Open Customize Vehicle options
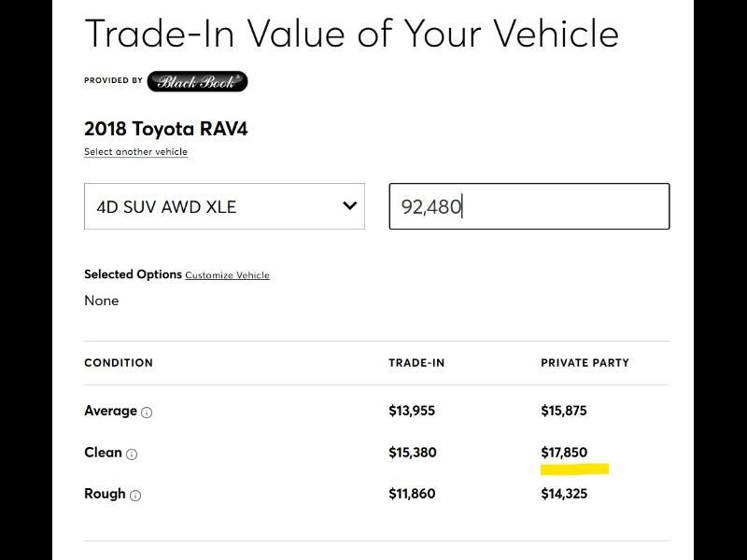This screenshot has height=560, width=747. coord(227,274)
